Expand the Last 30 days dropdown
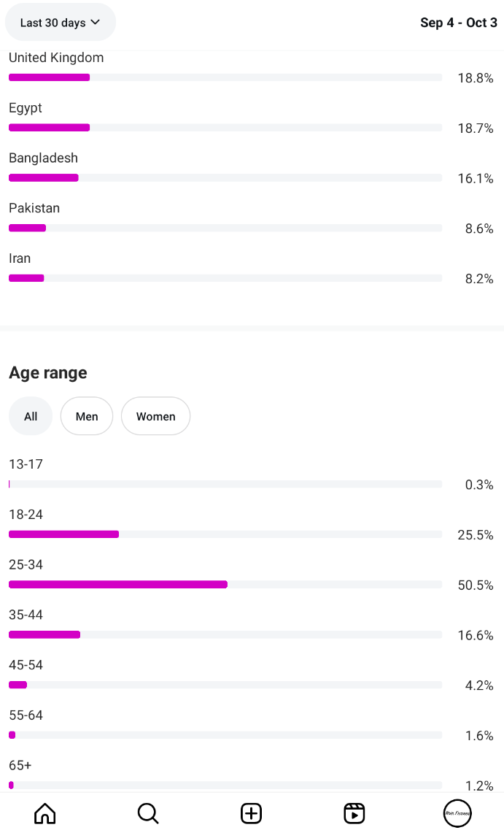The image size is (504, 830). (x=61, y=22)
